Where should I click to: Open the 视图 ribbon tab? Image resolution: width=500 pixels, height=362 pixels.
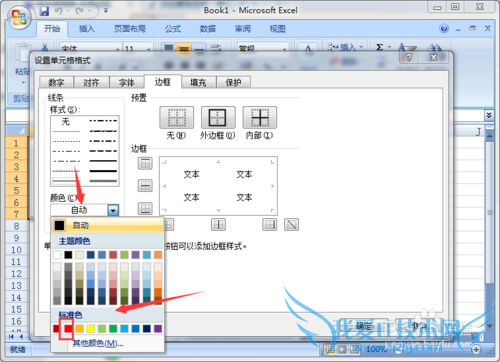pyautogui.click(x=278, y=29)
